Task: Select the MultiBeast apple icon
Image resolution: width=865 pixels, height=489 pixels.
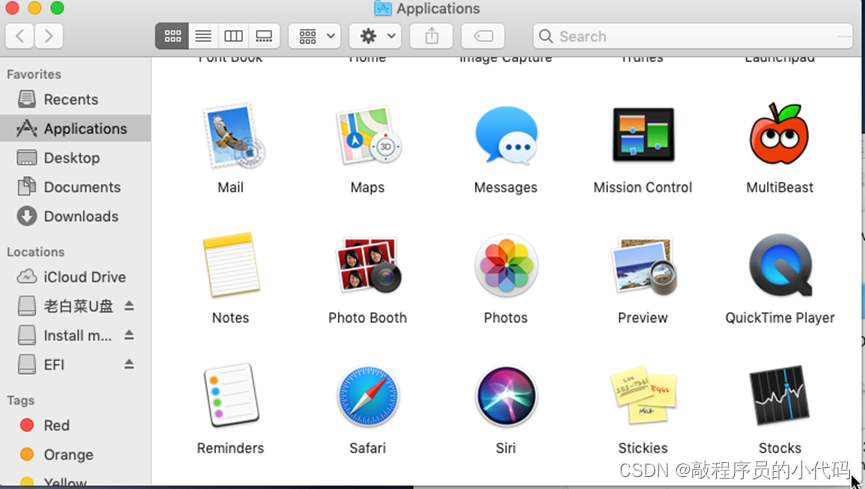Action: [x=779, y=134]
